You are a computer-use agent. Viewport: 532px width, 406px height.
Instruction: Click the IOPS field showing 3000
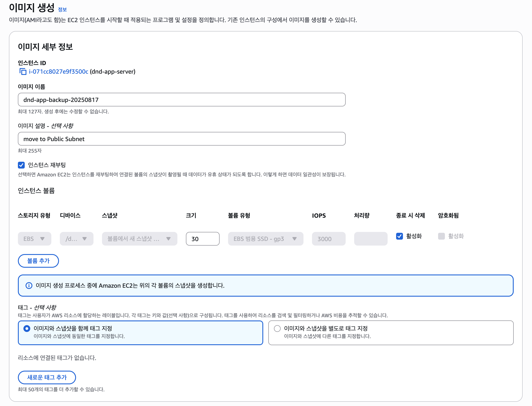328,239
